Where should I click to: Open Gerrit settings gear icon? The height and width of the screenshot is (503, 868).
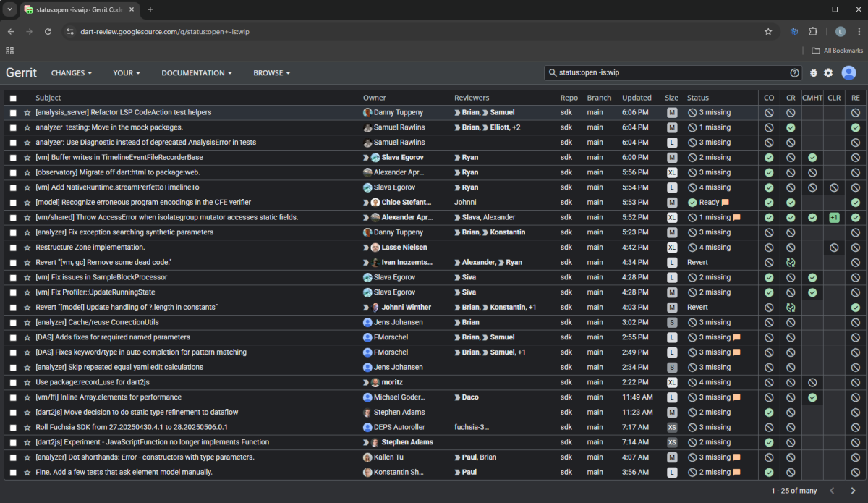click(829, 73)
